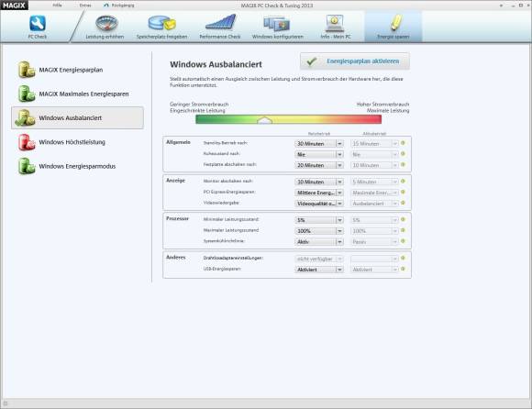The height and width of the screenshot is (409, 532).
Task: Open Ruhezustand nach Nie dropdown
Action: tap(319, 154)
